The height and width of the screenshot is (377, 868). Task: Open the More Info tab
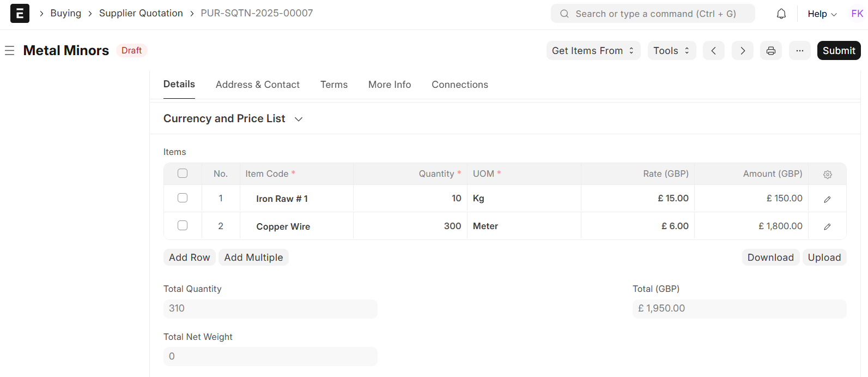(389, 85)
